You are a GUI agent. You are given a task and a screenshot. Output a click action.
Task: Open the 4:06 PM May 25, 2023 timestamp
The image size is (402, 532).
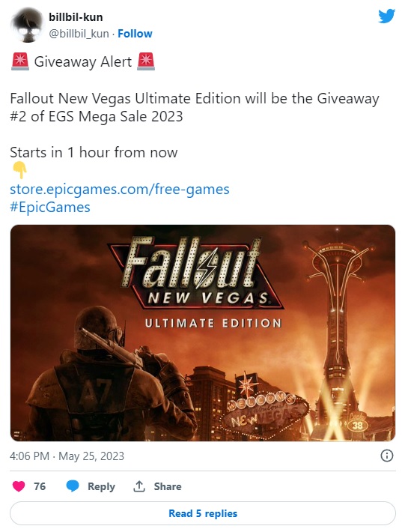(x=67, y=456)
